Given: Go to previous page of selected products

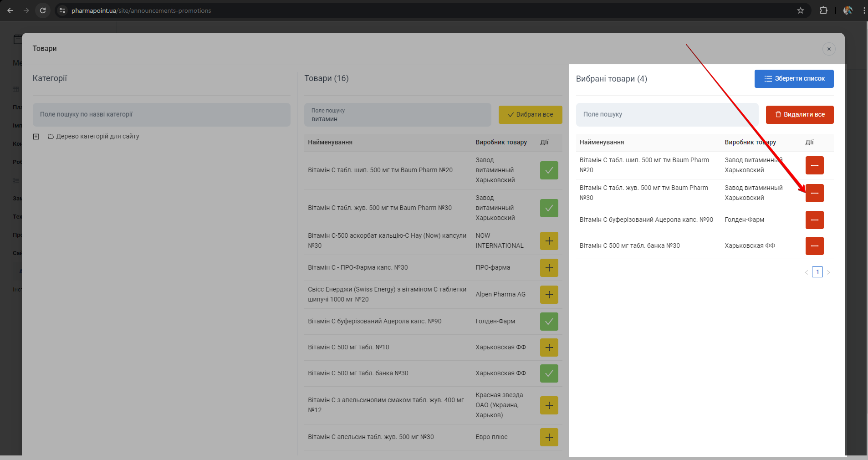Looking at the screenshot, I should pyautogui.click(x=807, y=272).
